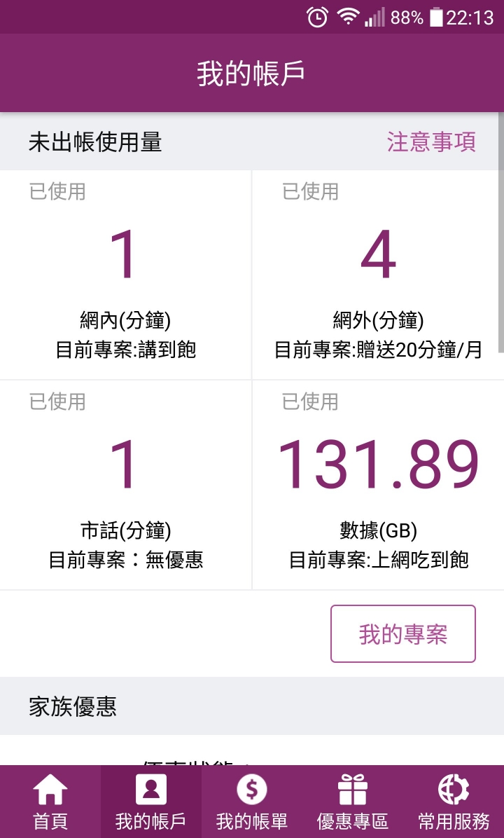Tap the alarm clock status icon
This screenshot has height=838, width=504.
coord(317,17)
